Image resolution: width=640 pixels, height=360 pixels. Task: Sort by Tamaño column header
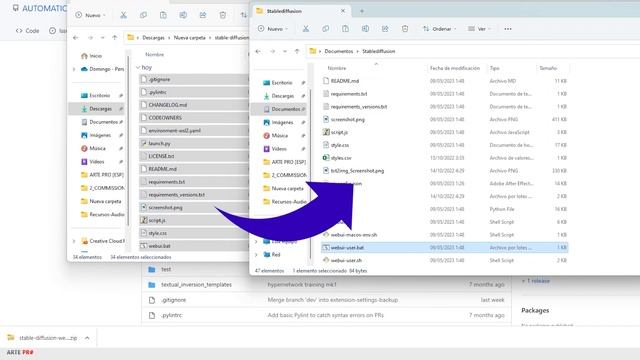[x=548, y=68]
